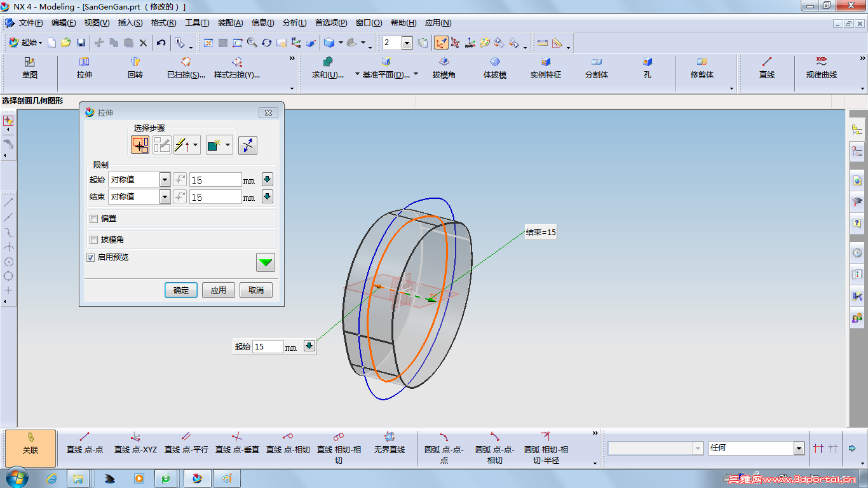This screenshot has width=868, height=488.
Task: Click the 求和 Unite boolean icon
Action: pyautogui.click(x=328, y=68)
